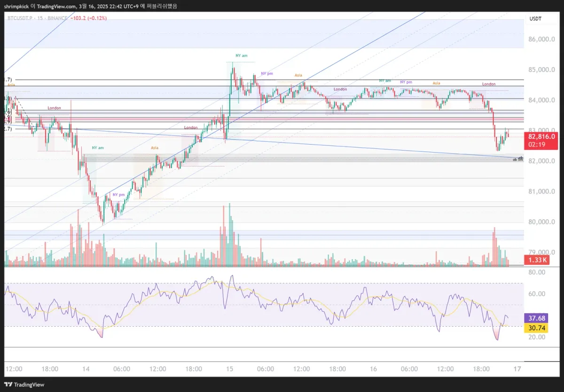Screen dimensions: 564x392
Task: Click the purple RSI value 37.68 label
Action: [536, 318]
